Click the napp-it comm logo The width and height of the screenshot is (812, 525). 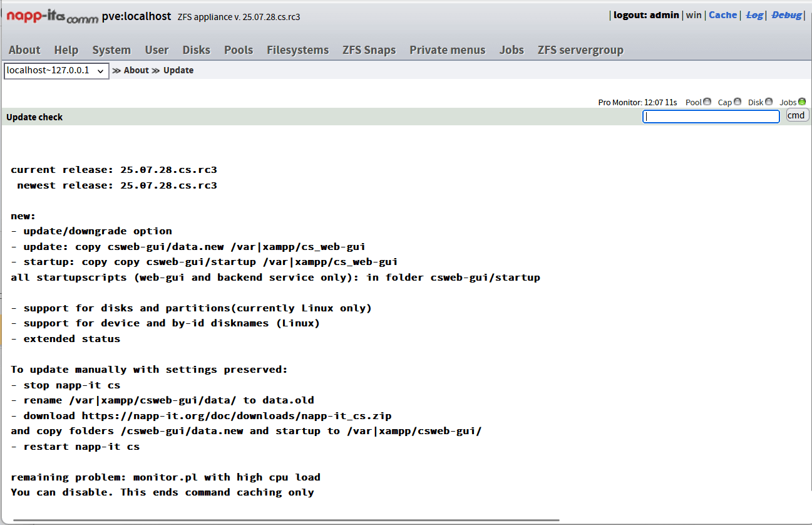[x=53, y=17]
